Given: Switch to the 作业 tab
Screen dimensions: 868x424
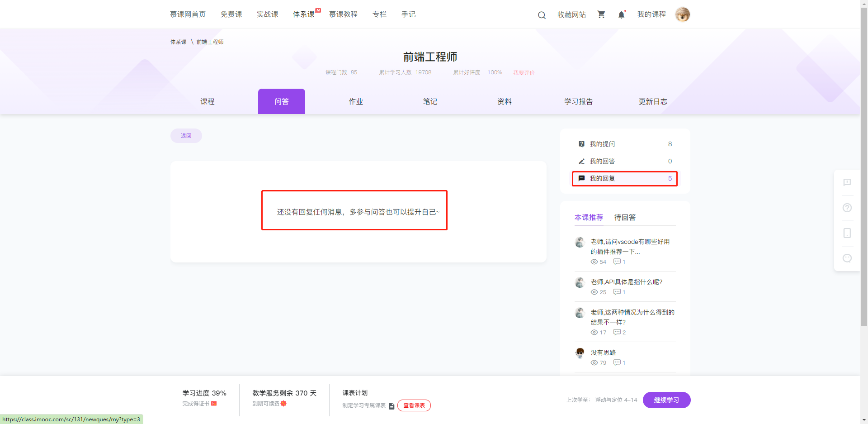Looking at the screenshot, I should click(x=356, y=101).
